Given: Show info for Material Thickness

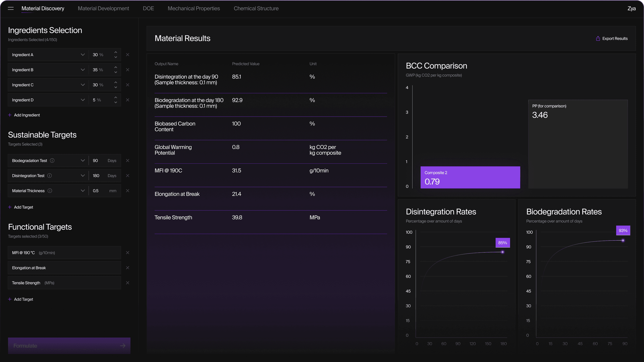Looking at the screenshot, I should tap(50, 191).
